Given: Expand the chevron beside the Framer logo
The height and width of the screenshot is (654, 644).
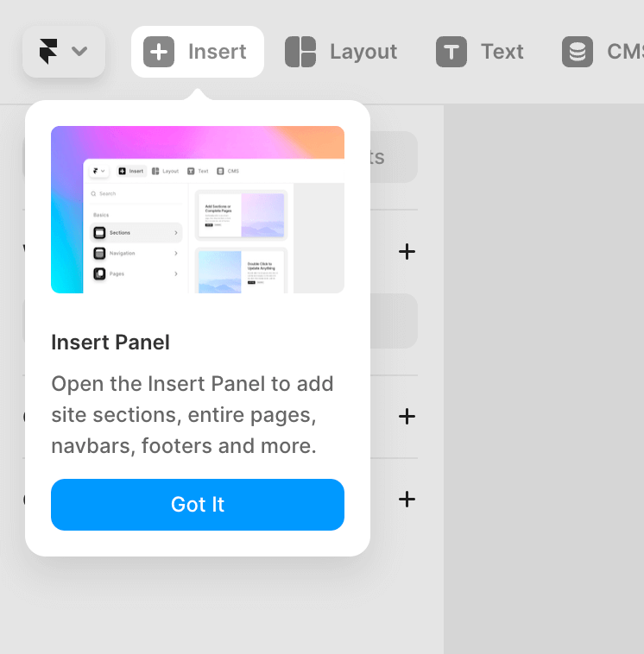Looking at the screenshot, I should point(79,52).
